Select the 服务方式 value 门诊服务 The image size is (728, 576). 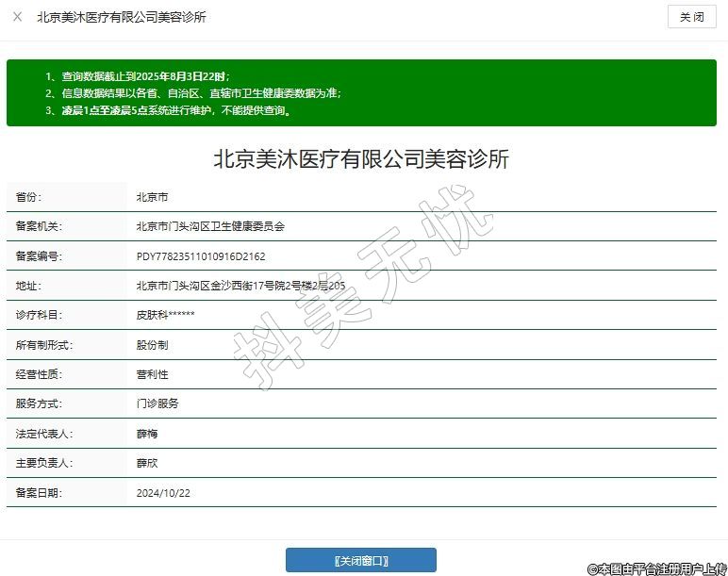pyautogui.click(x=157, y=403)
